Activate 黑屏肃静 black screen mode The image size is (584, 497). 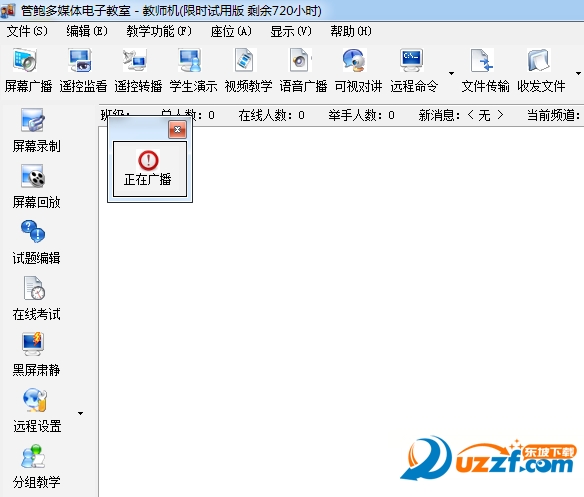coord(36,354)
